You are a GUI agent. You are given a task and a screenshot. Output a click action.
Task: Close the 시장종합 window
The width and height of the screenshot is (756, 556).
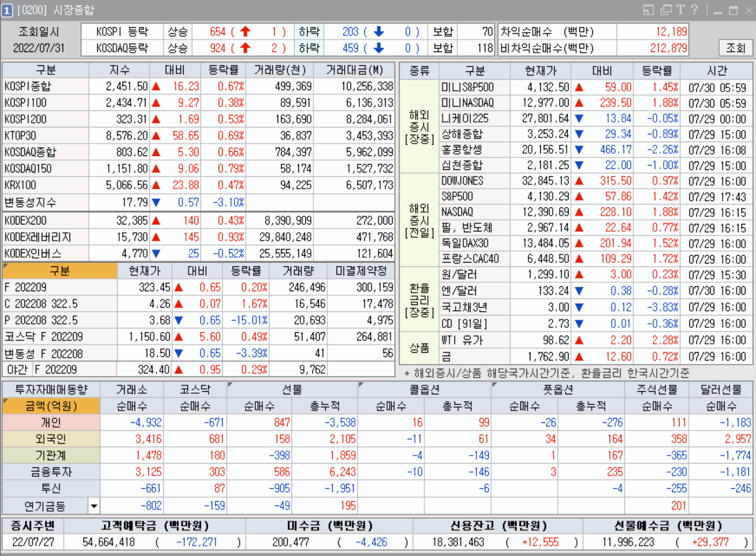[x=749, y=10]
